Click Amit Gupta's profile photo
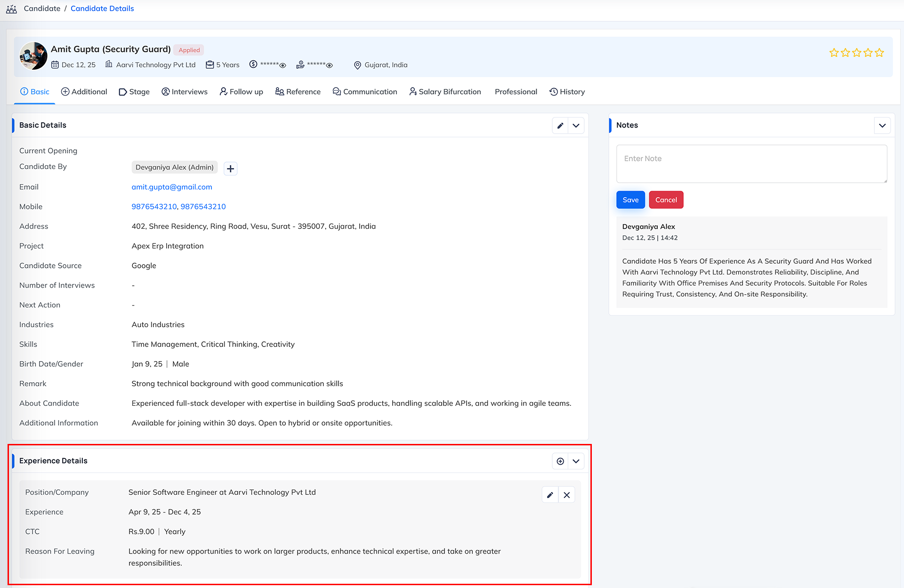904x588 pixels. [33, 56]
